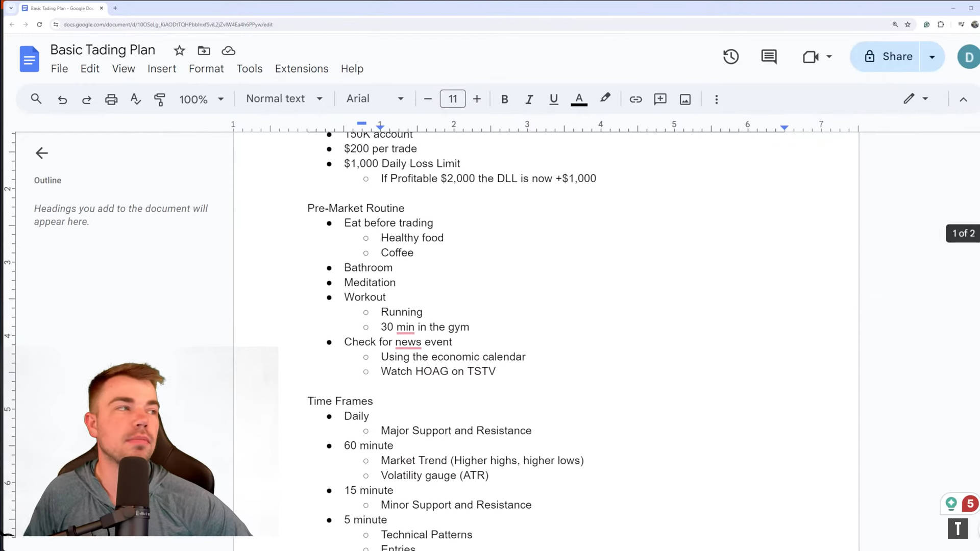Click the Watch HOAG on TSTV line
The width and height of the screenshot is (980, 551).
click(x=438, y=371)
